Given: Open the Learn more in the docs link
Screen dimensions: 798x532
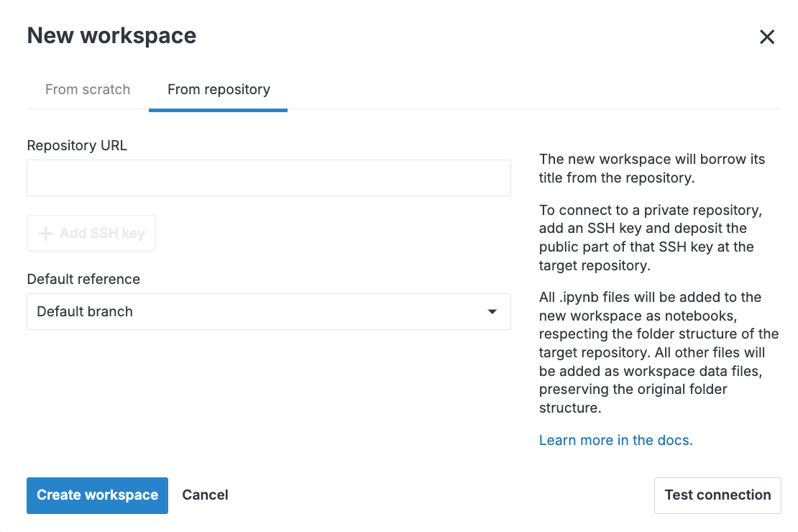Looking at the screenshot, I should tap(615, 439).
